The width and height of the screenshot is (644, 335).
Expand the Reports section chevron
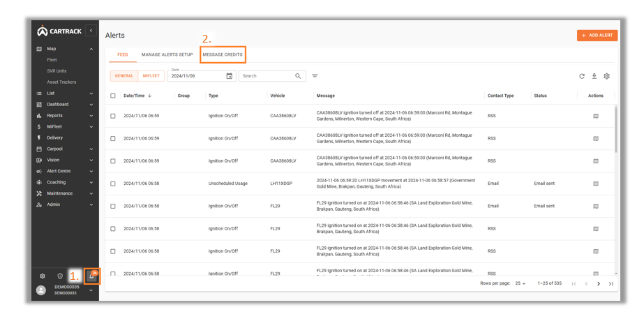[91, 115]
